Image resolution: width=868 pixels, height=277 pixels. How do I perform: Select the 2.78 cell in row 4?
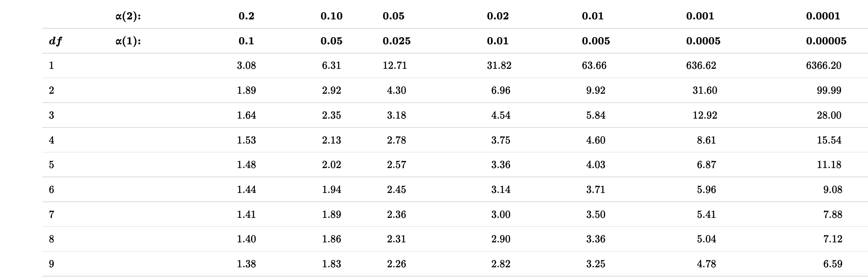(x=396, y=140)
